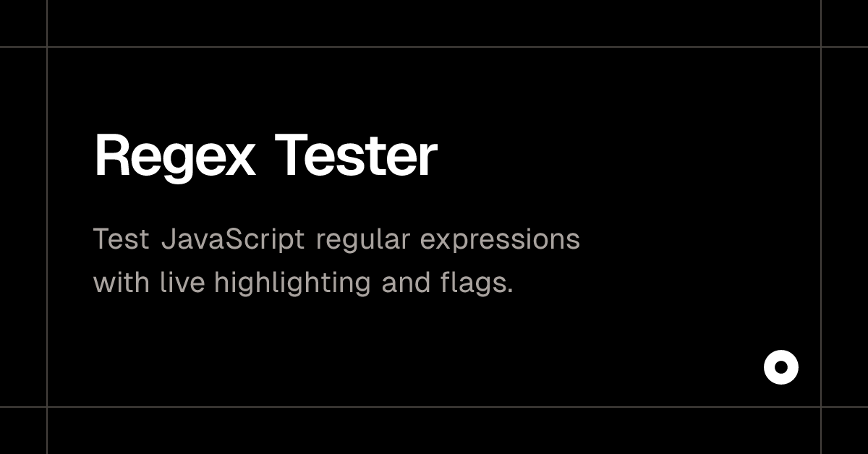Click the word "expressions" in the description
The width and height of the screenshot is (868, 454).
[x=500, y=239]
